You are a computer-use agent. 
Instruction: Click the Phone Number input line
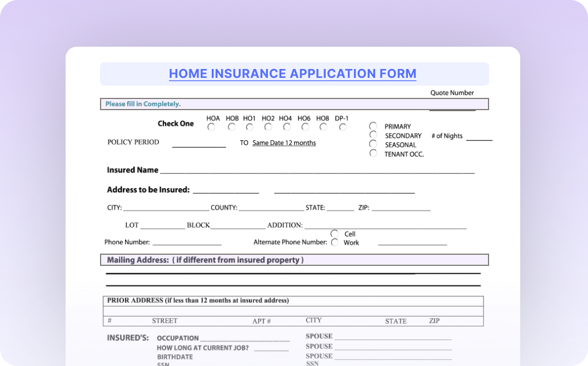[187, 242]
